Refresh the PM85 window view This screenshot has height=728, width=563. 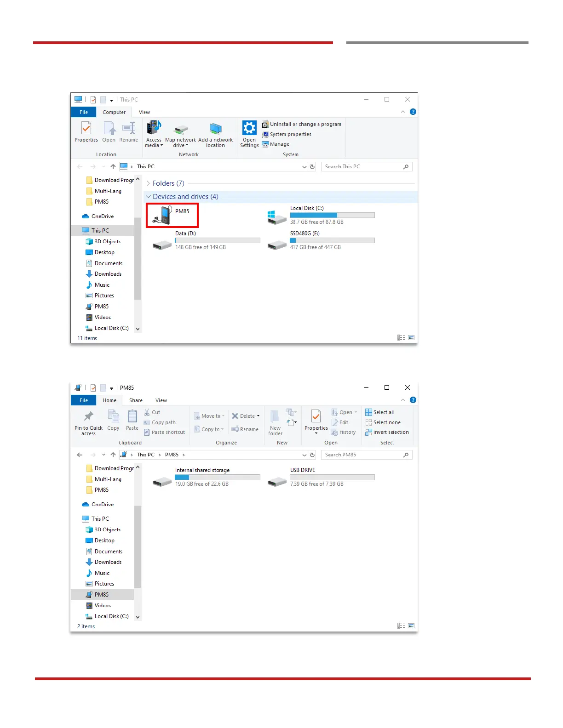coord(312,455)
